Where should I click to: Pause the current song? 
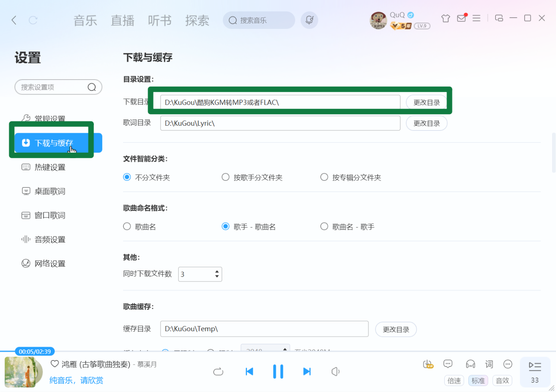278,371
